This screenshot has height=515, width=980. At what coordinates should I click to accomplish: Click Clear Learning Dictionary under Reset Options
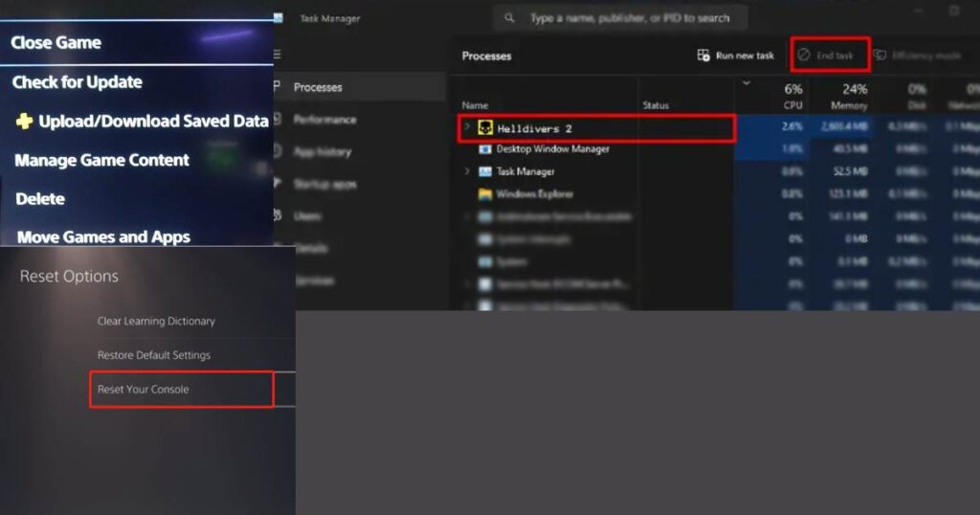tap(156, 321)
